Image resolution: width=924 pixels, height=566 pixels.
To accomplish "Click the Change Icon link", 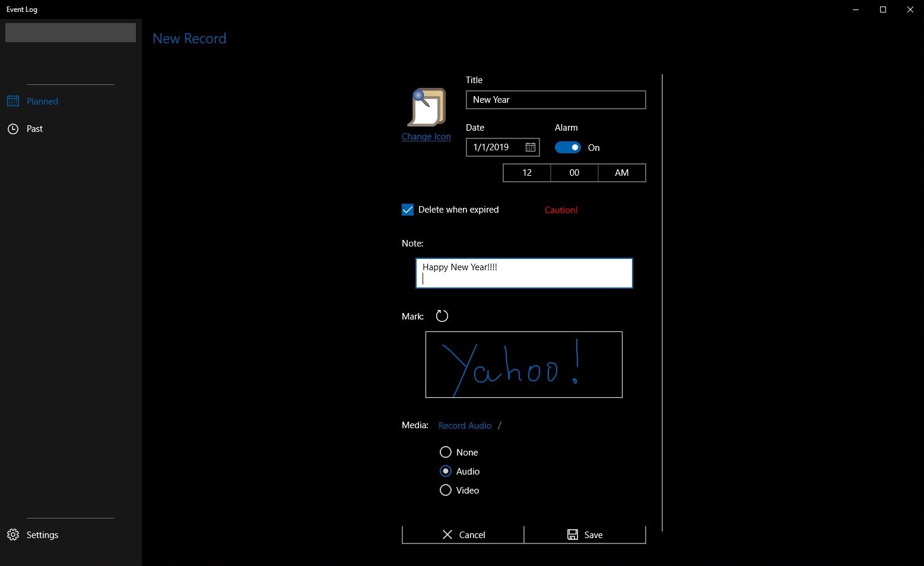I will [x=426, y=137].
